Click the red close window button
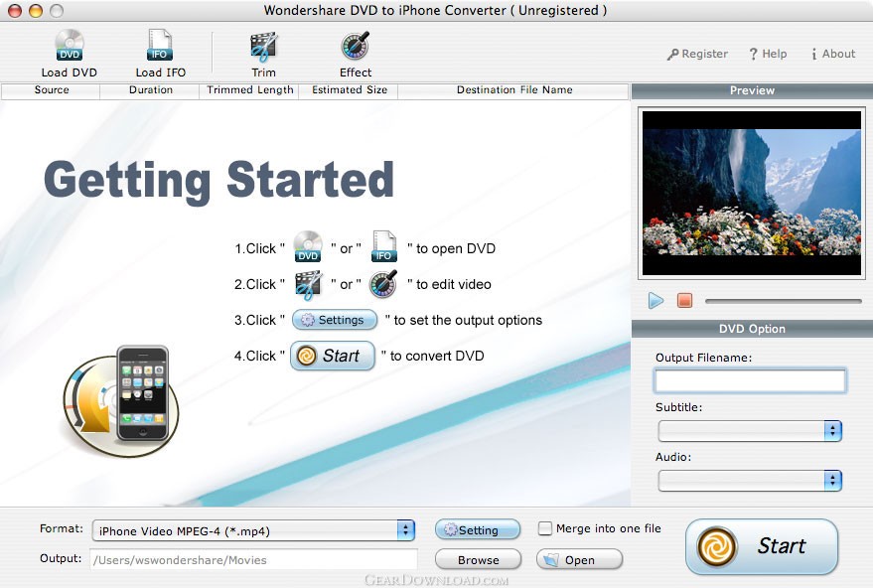The height and width of the screenshot is (588, 873). point(15,11)
